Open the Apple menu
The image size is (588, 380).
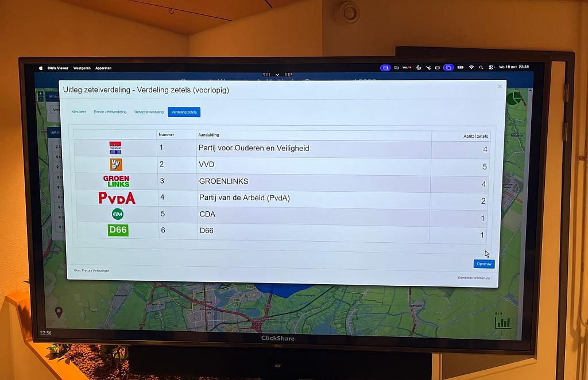(41, 68)
